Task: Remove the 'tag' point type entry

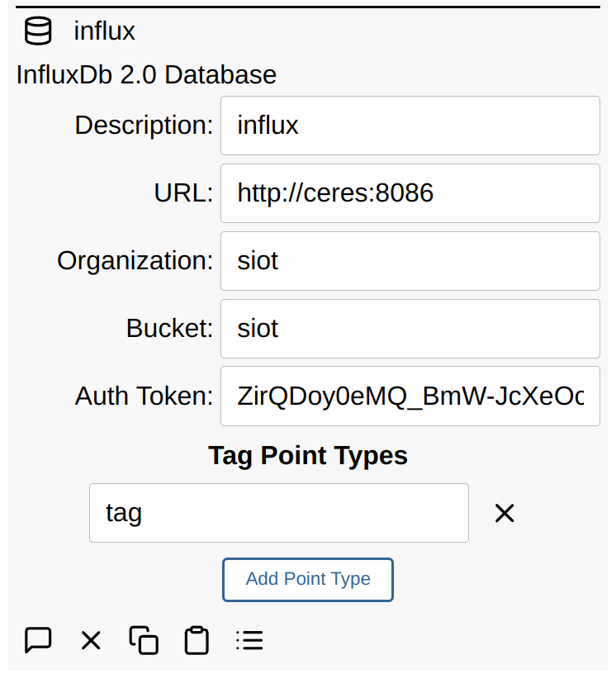Action: (x=504, y=513)
